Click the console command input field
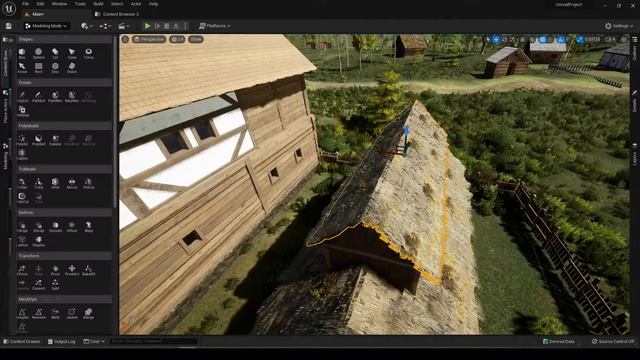640x360 pixels. click(x=153, y=341)
